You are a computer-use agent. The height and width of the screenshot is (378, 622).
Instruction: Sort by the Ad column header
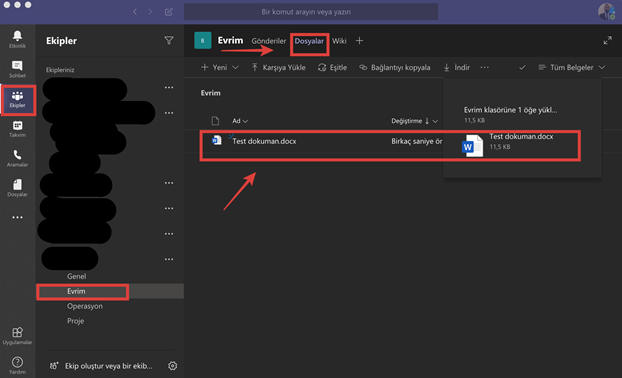[240, 121]
